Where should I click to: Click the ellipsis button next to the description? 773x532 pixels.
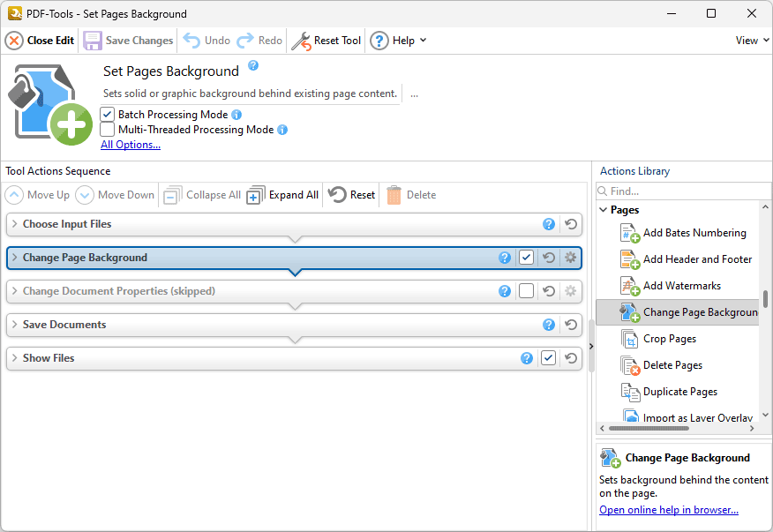pos(414,94)
